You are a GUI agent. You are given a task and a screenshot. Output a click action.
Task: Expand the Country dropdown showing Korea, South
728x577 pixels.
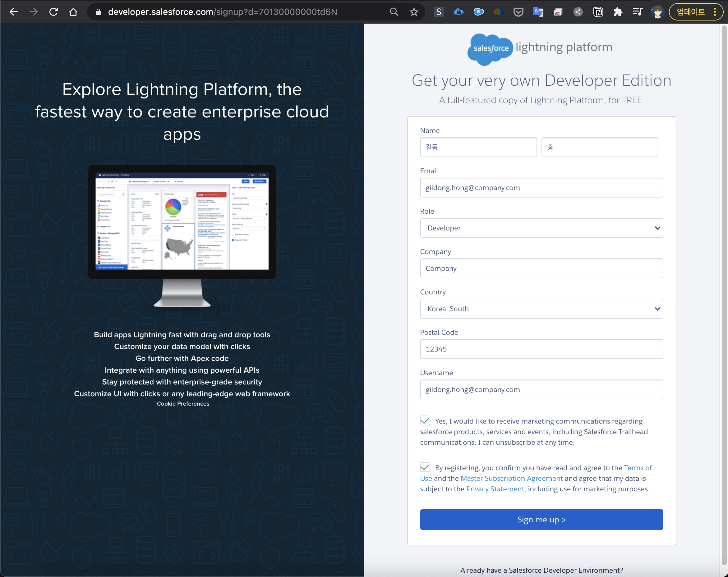click(x=541, y=309)
